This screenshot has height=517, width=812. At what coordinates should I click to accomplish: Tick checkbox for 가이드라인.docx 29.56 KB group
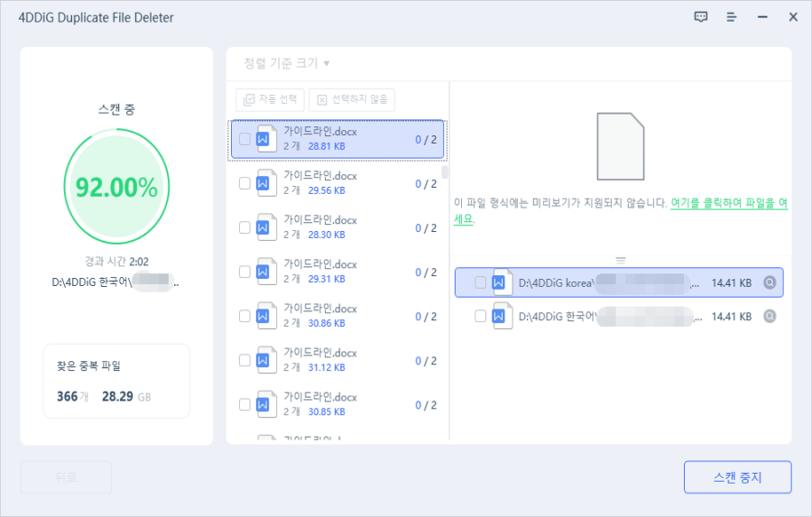pos(245,183)
